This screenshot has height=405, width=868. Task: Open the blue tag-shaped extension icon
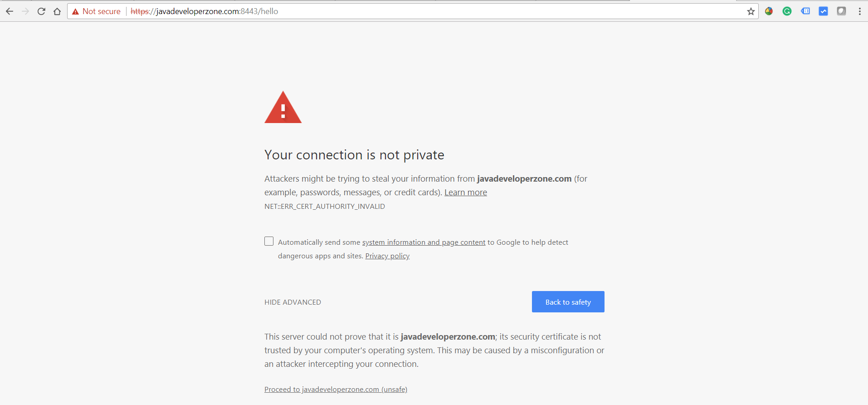806,11
